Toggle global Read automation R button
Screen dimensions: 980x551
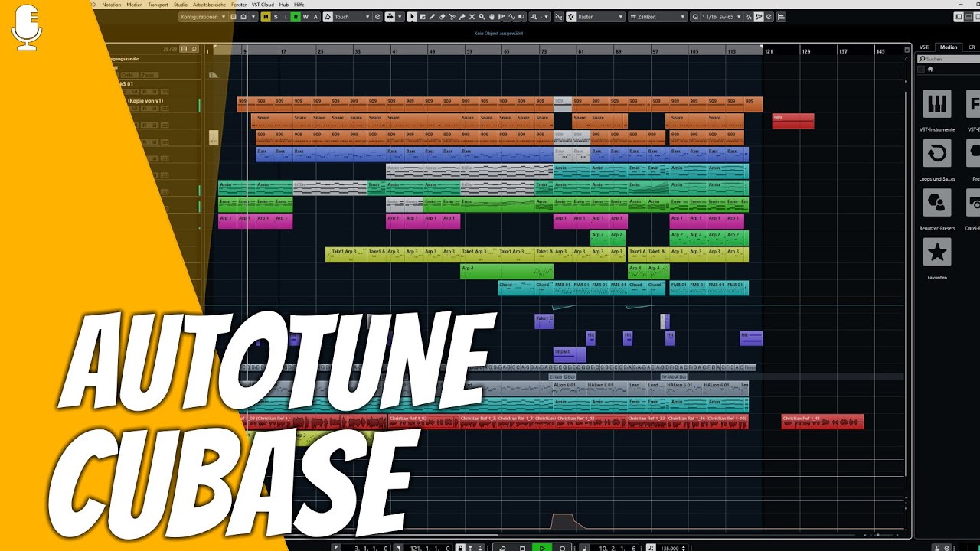coord(296,17)
